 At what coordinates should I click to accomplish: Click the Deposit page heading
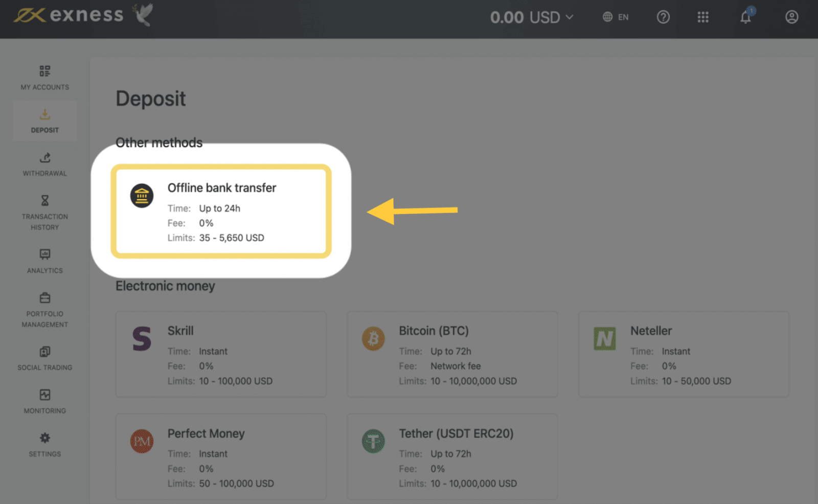(x=151, y=99)
